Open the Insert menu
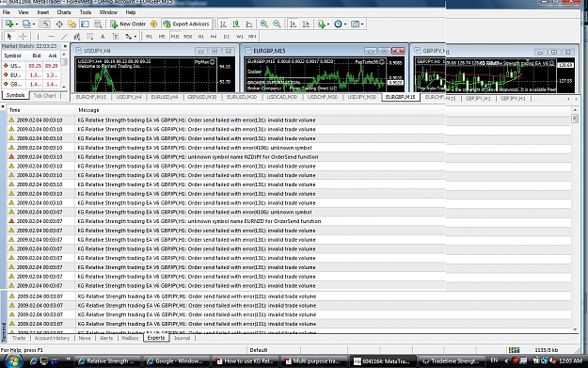This screenshot has height=368, width=588. (x=42, y=12)
